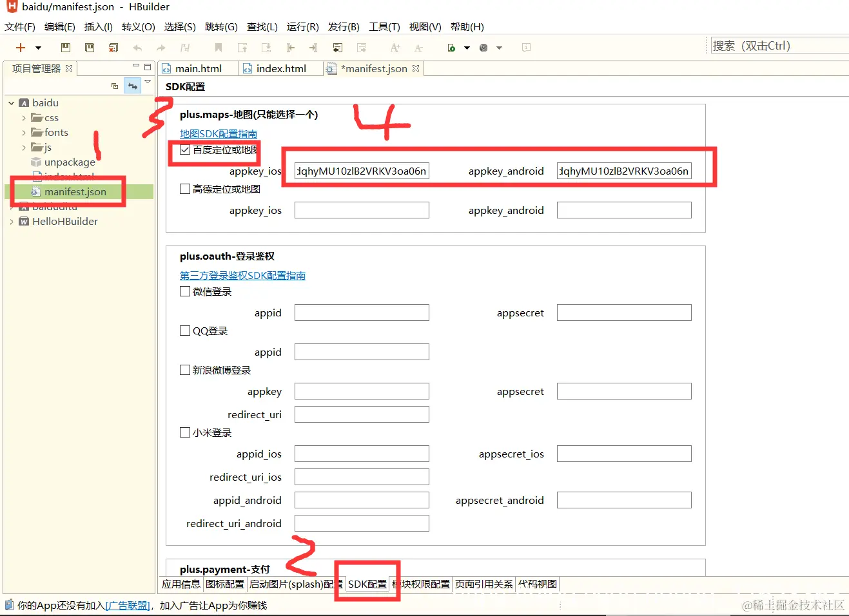This screenshot has height=616, width=849.
Task: Click the status bar advertisement icon
Action: pyautogui.click(x=9, y=604)
